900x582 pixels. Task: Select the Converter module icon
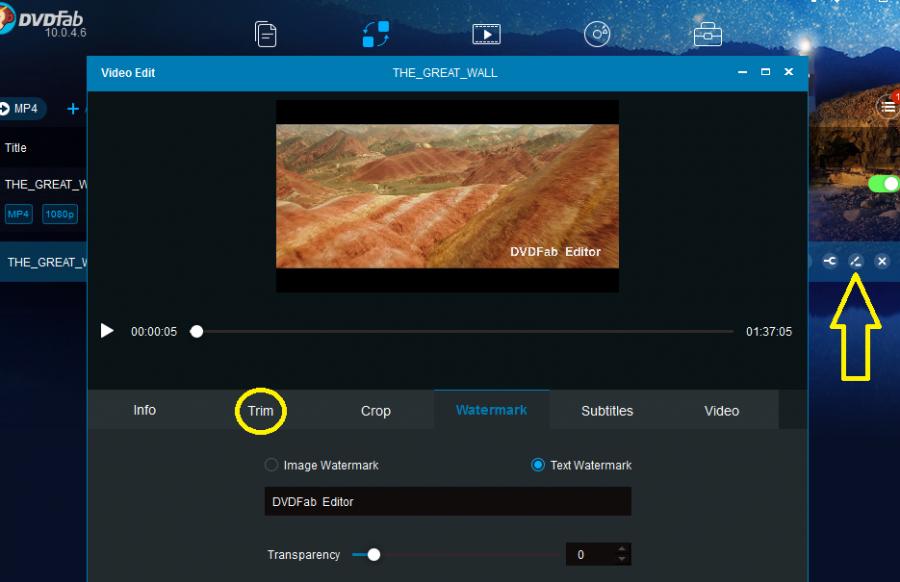pyautogui.click(x=376, y=34)
